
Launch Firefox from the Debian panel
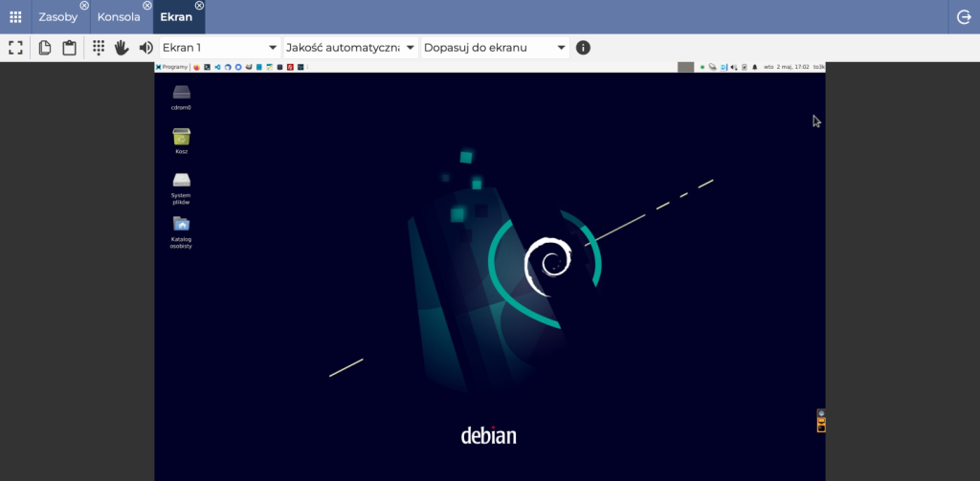point(196,67)
